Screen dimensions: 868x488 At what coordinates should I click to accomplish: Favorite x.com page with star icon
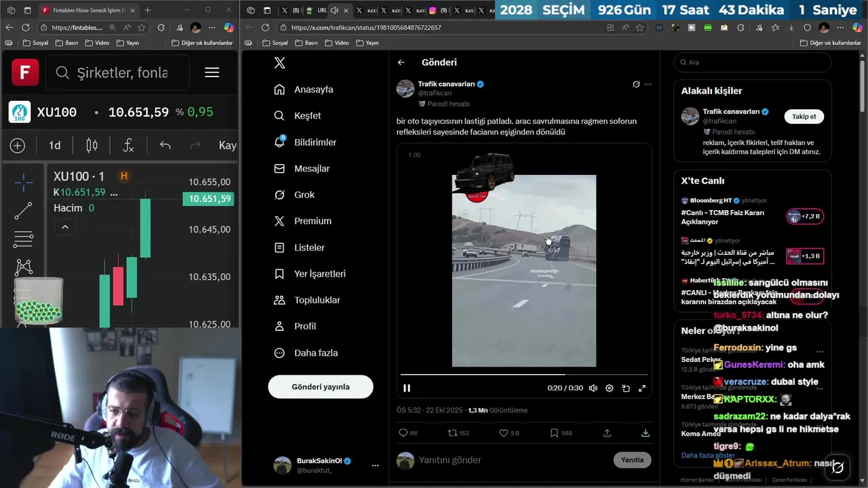[641, 28]
